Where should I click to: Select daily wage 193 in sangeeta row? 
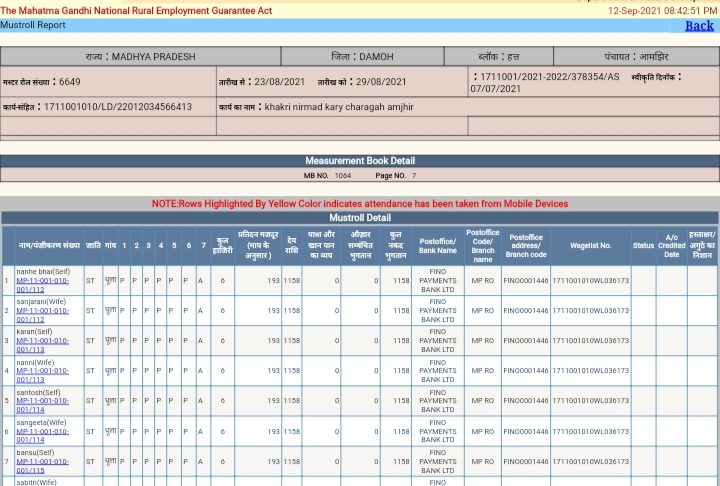pos(273,432)
